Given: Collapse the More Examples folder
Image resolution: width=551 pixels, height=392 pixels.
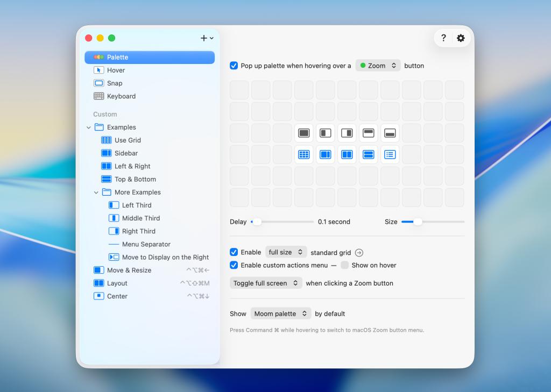Looking at the screenshot, I should tap(96, 193).
